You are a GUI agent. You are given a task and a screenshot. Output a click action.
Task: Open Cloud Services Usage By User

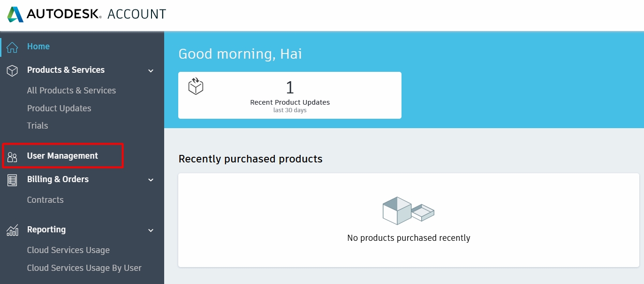(84, 268)
